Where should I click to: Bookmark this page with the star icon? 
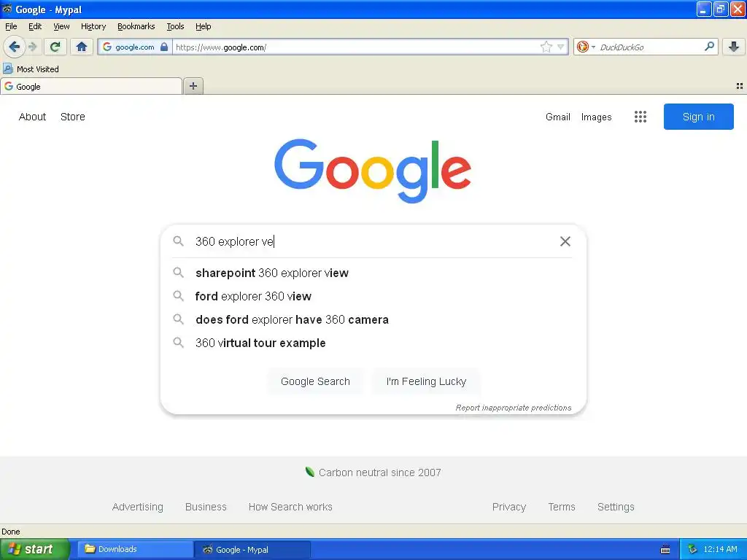[x=546, y=47]
